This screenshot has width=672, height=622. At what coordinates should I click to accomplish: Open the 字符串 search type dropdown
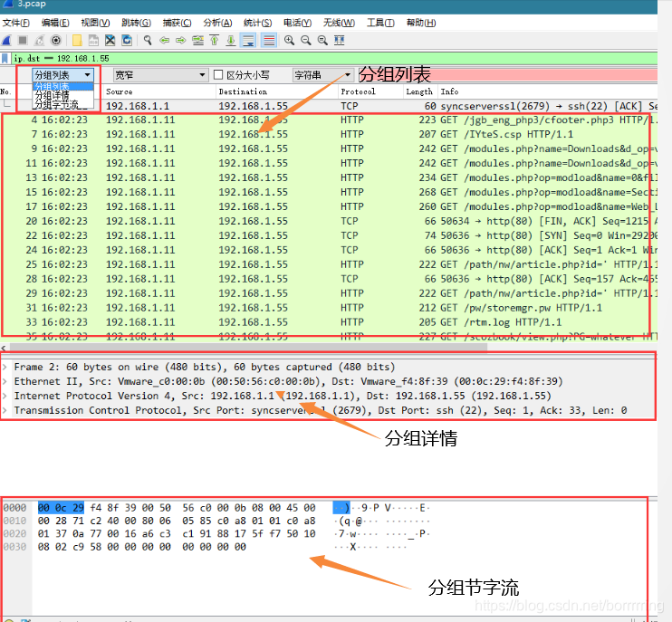pos(322,75)
